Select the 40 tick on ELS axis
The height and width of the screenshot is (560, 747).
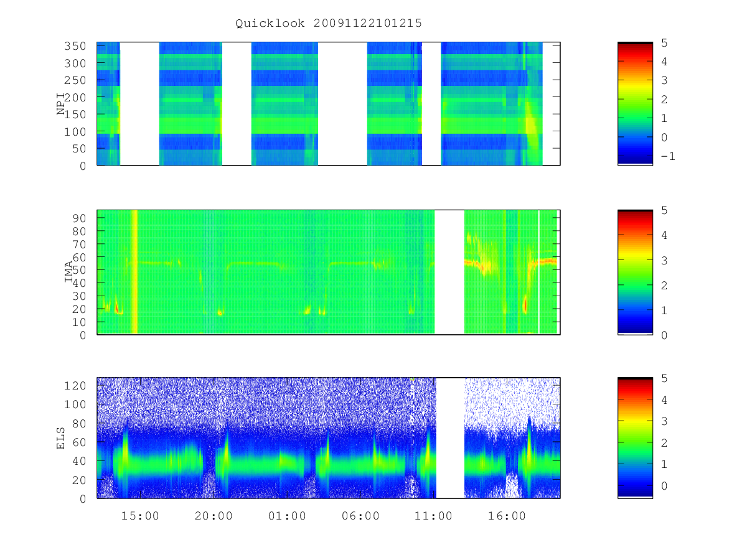tap(80, 461)
